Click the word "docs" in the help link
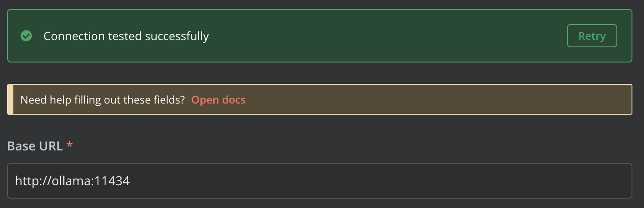The height and width of the screenshot is (208, 644). [x=233, y=100]
